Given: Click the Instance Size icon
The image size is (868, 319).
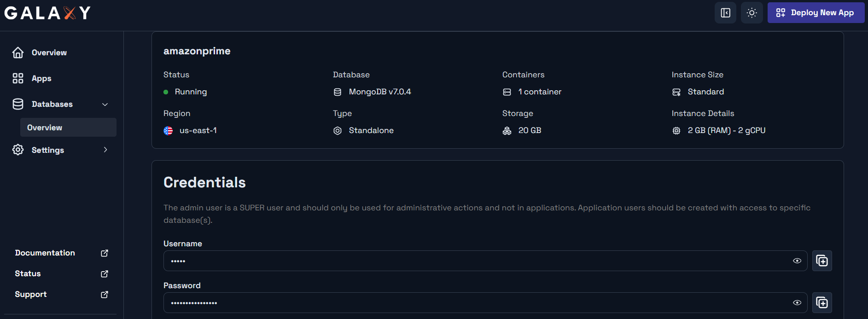Looking at the screenshot, I should (676, 92).
